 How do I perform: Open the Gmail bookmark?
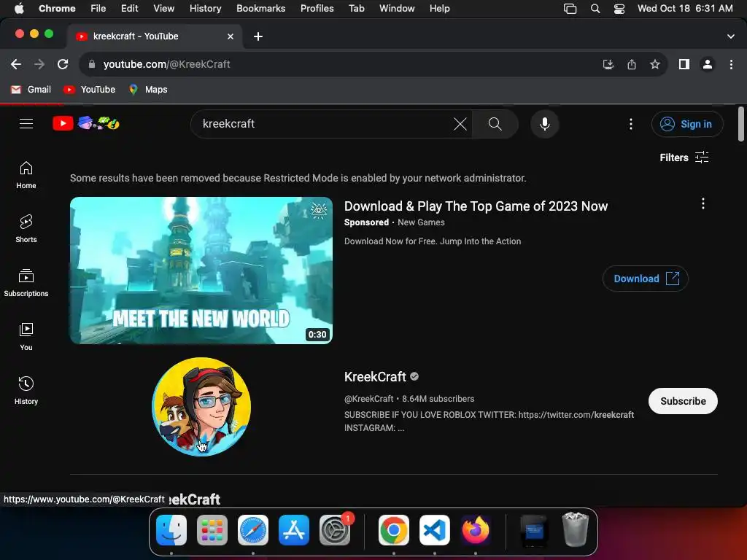(31, 90)
